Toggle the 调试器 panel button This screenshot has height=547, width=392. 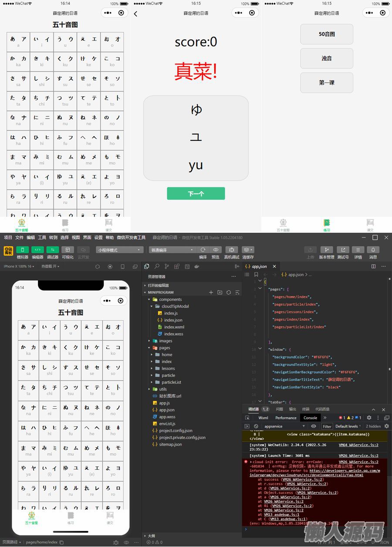pos(53,250)
